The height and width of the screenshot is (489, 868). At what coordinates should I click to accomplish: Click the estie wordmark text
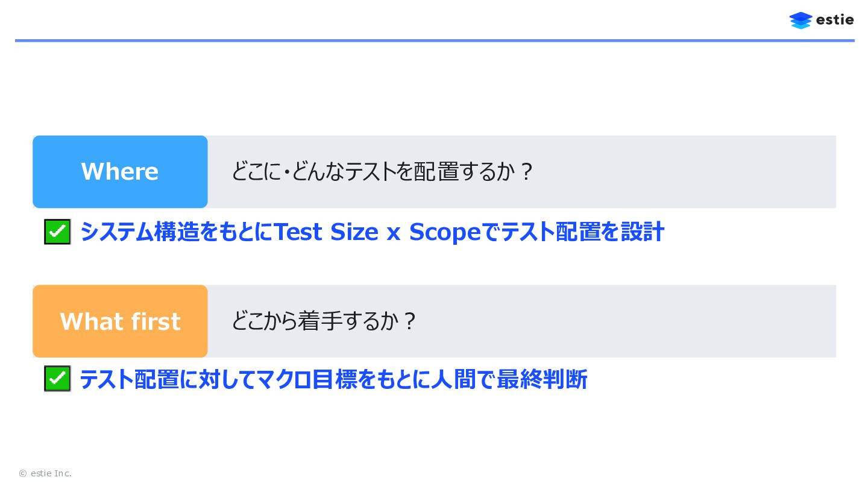pyautogui.click(x=835, y=20)
